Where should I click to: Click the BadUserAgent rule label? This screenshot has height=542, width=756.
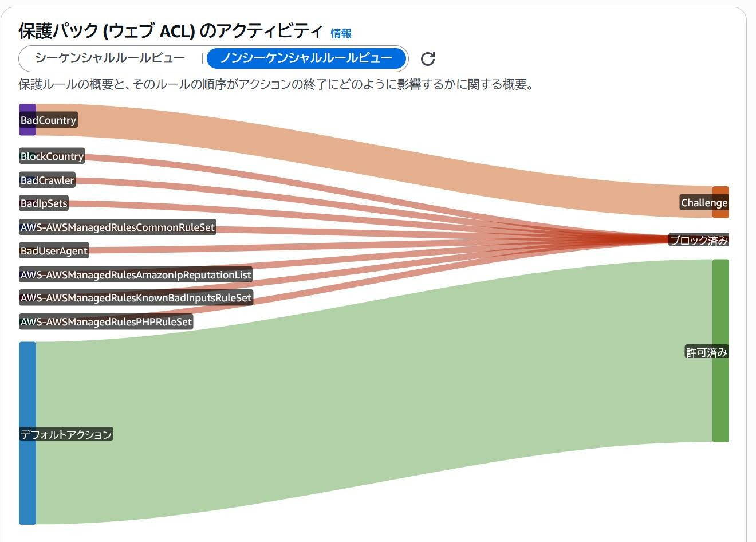pos(54,251)
